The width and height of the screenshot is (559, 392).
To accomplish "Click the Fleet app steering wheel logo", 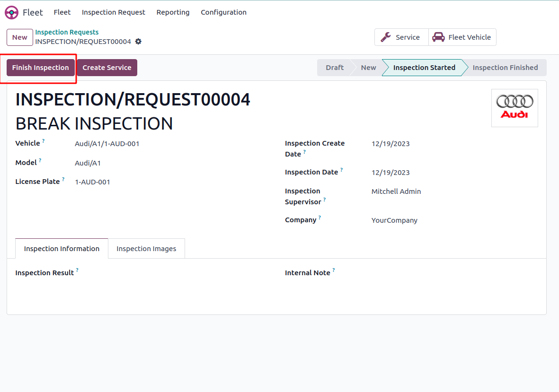I will (x=11, y=12).
